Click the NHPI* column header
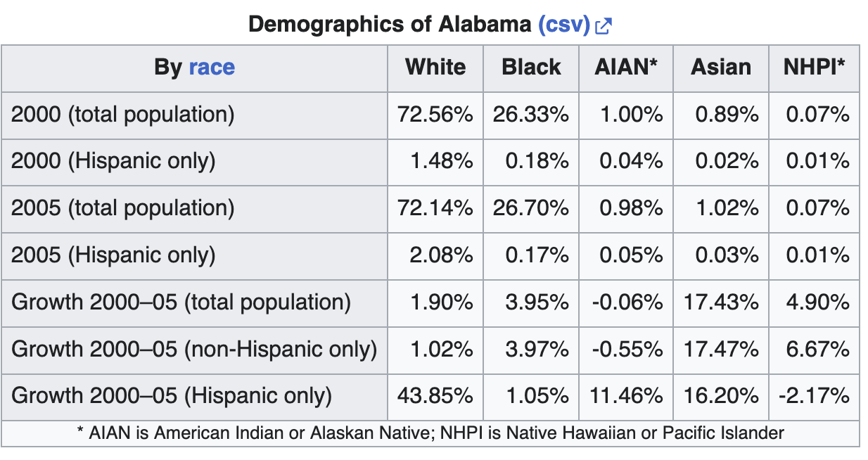This screenshot has width=868, height=460. [x=814, y=68]
